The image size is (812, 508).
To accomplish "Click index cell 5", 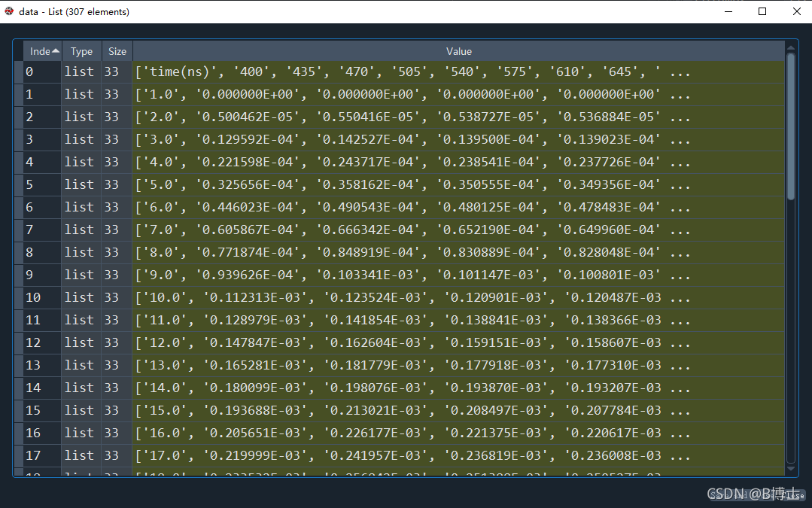I will pyautogui.click(x=42, y=185).
